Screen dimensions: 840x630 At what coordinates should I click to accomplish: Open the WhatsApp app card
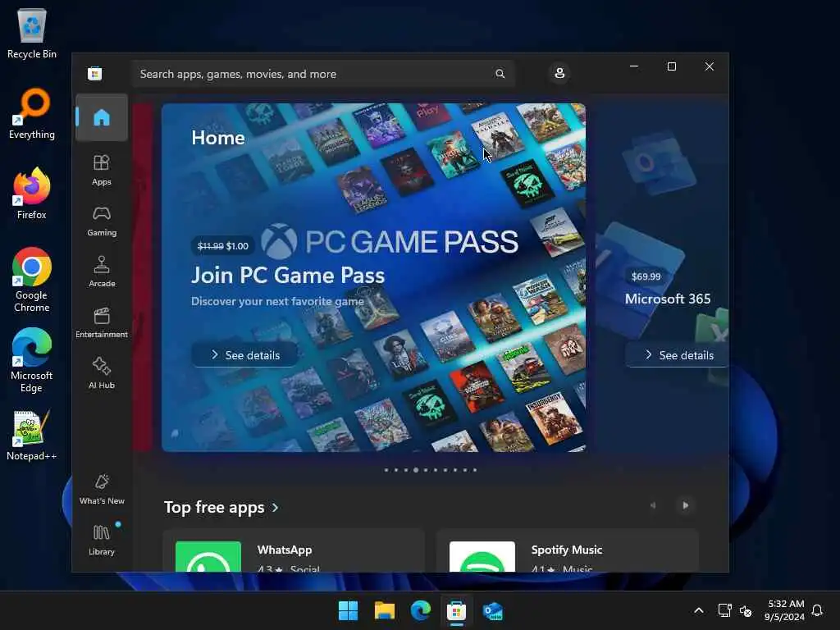tap(294, 550)
